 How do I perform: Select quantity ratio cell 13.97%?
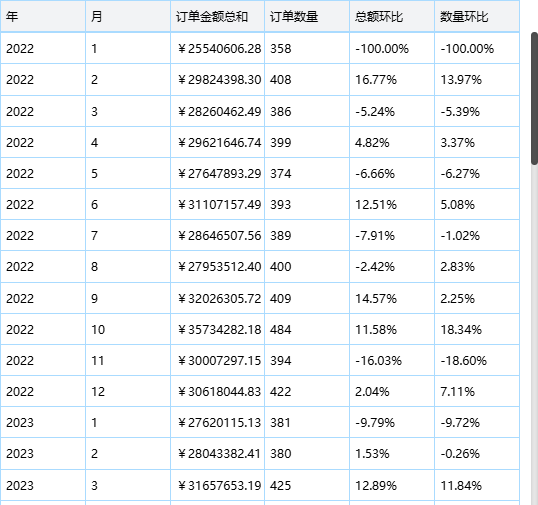coord(477,80)
